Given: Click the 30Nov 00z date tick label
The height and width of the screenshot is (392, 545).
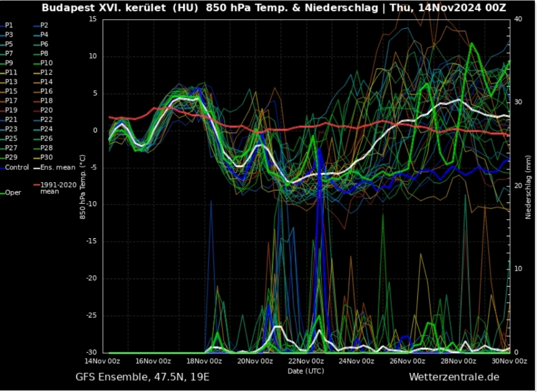Looking at the screenshot, I should point(509,361).
